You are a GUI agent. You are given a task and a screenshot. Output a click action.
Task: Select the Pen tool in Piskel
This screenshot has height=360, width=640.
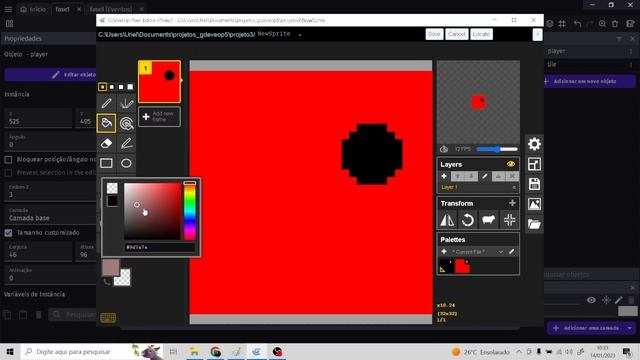coord(107,103)
